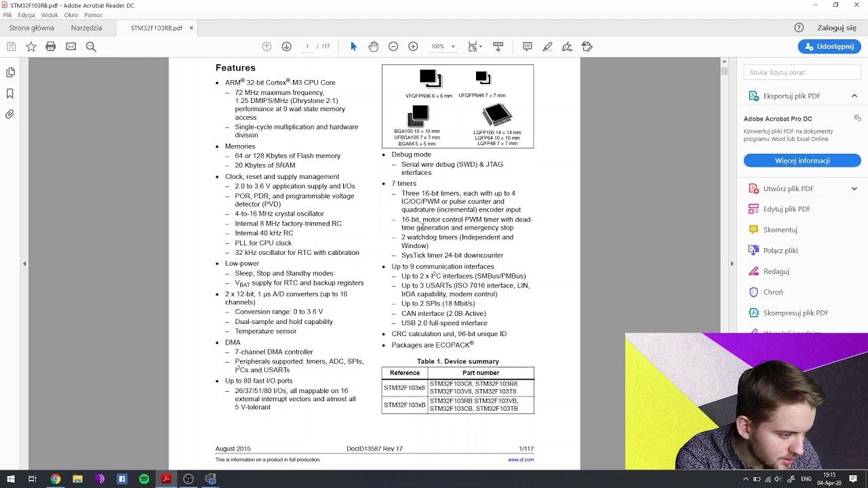Screen dimensions: 868x488
Task: Open the find text magnifier
Action: [91, 47]
